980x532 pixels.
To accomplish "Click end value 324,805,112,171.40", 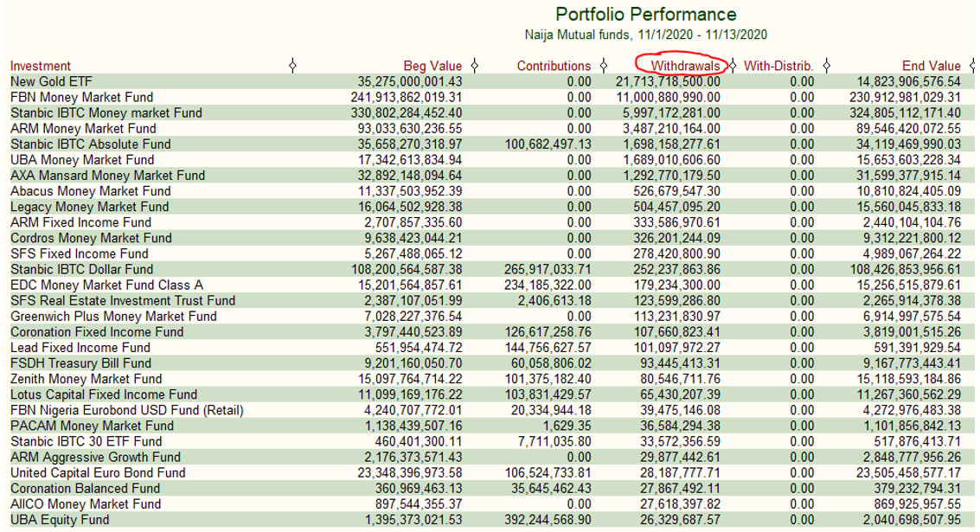I will [x=905, y=112].
